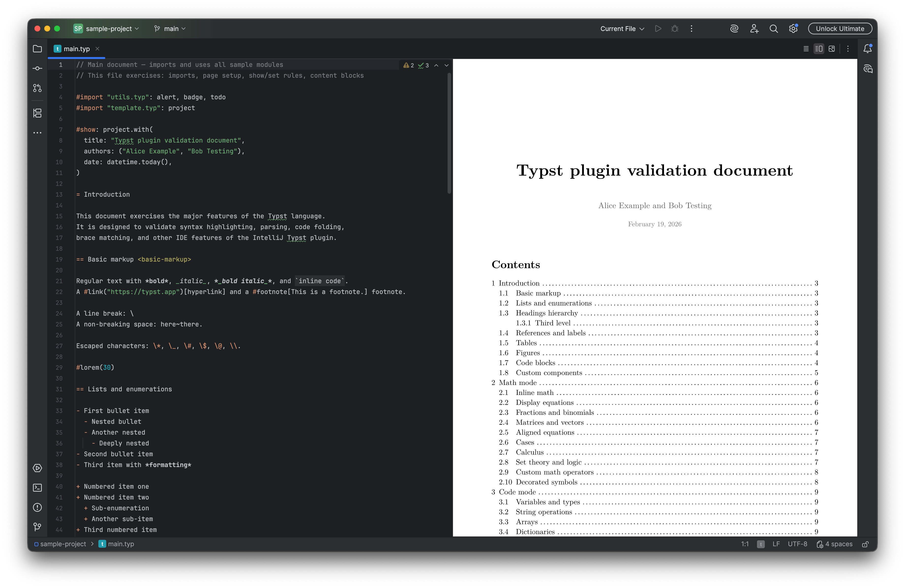Click the Search Everywhere magnifier icon
This screenshot has width=905, height=588.
(773, 29)
